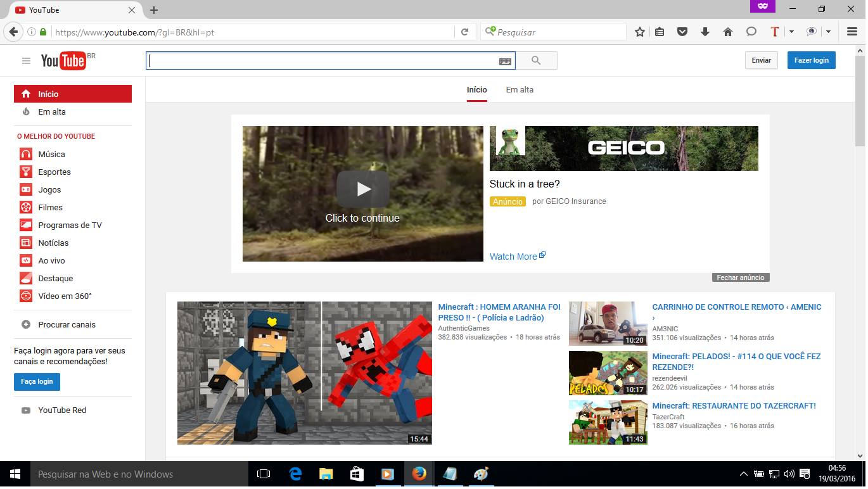Open the on-screen keyboard icon in search box
This screenshot has height=489, width=868.
pyautogui.click(x=505, y=61)
